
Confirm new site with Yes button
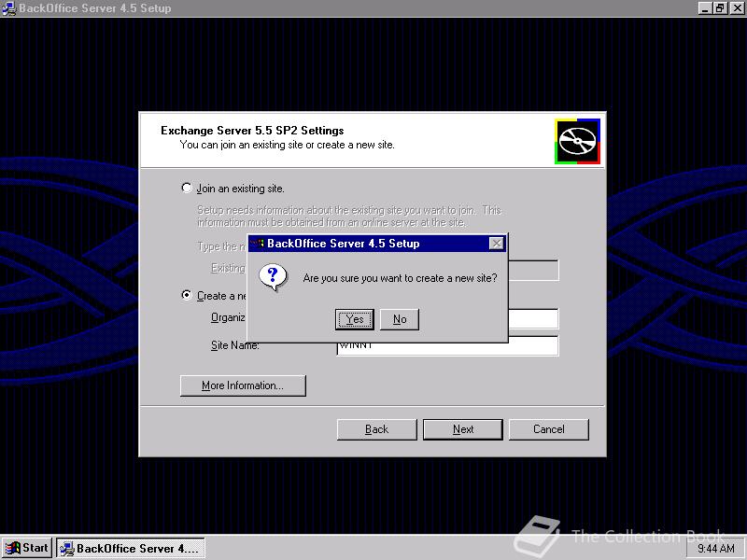coord(355,319)
